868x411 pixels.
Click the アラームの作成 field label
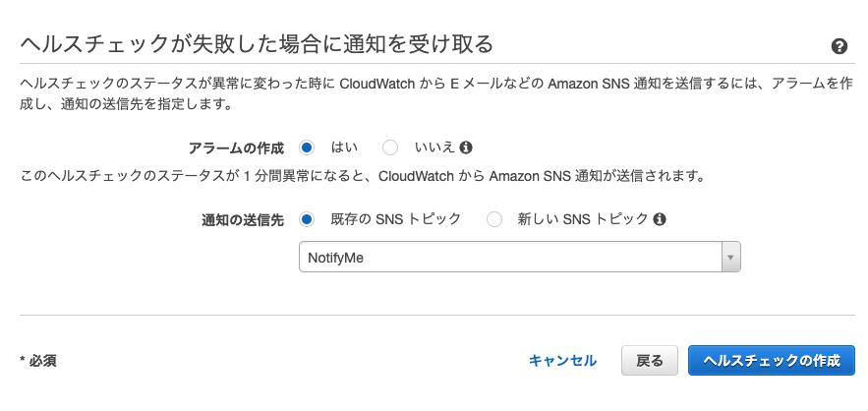pos(236,148)
